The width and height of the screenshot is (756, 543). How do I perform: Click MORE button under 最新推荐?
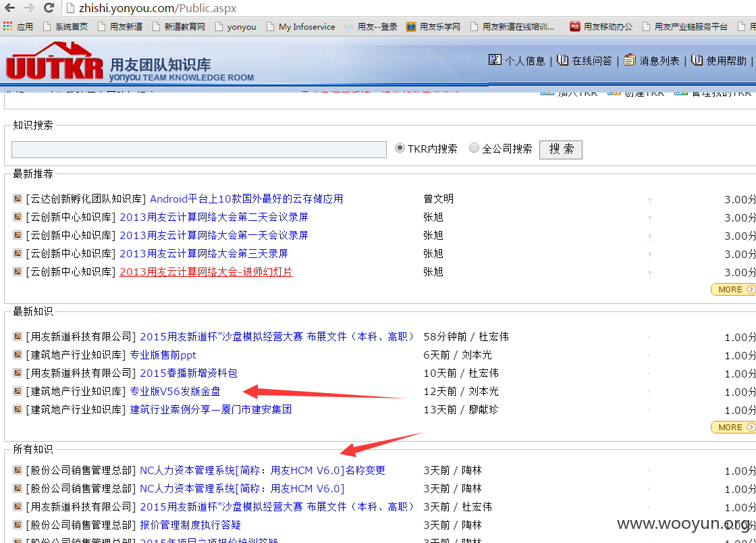(733, 289)
